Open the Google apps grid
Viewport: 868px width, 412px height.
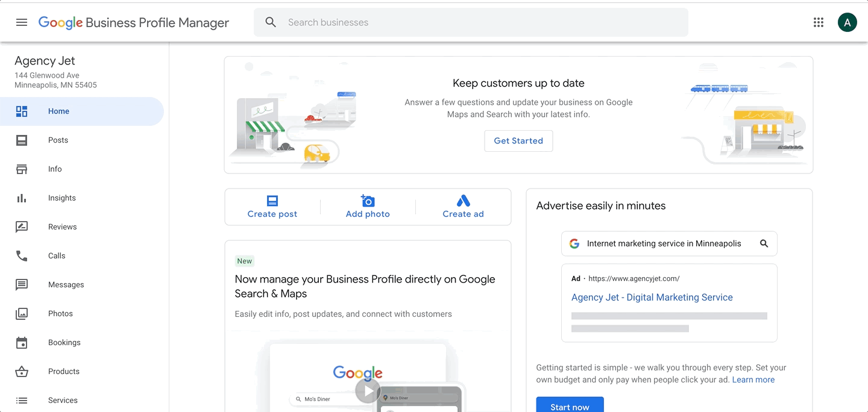[819, 22]
